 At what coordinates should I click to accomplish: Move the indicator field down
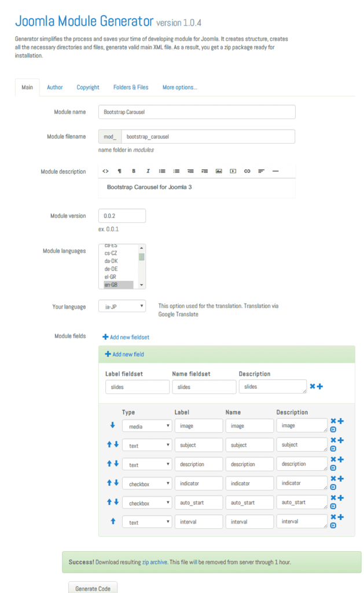[x=116, y=482]
